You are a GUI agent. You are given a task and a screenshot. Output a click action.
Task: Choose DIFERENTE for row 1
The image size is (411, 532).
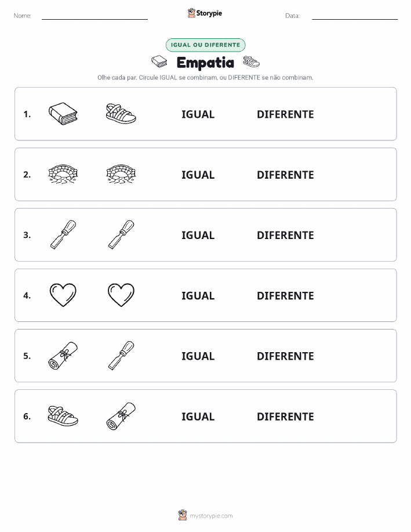(x=285, y=114)
